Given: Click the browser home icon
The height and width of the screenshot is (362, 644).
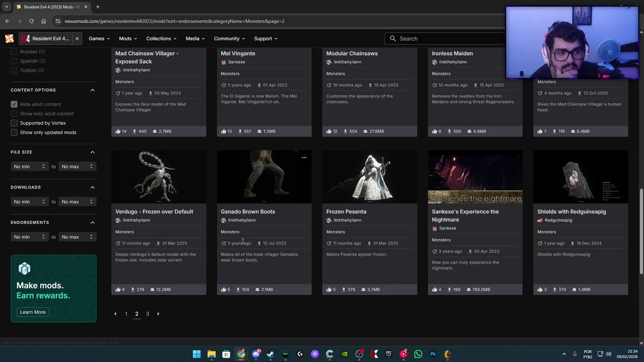Looking at the screenshot, I should coord(44,21).
